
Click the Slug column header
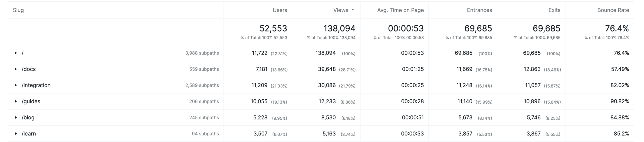[x=18, y=10]
